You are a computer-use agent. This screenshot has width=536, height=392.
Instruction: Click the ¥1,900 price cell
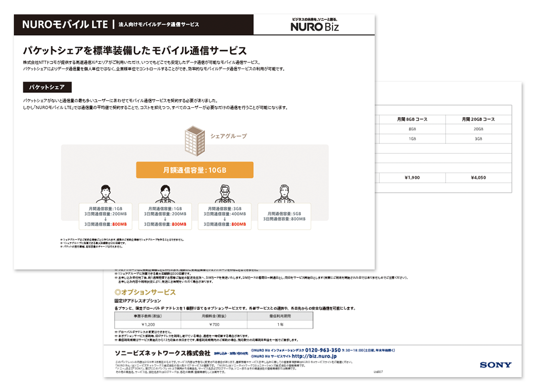[x=412, y=178]
